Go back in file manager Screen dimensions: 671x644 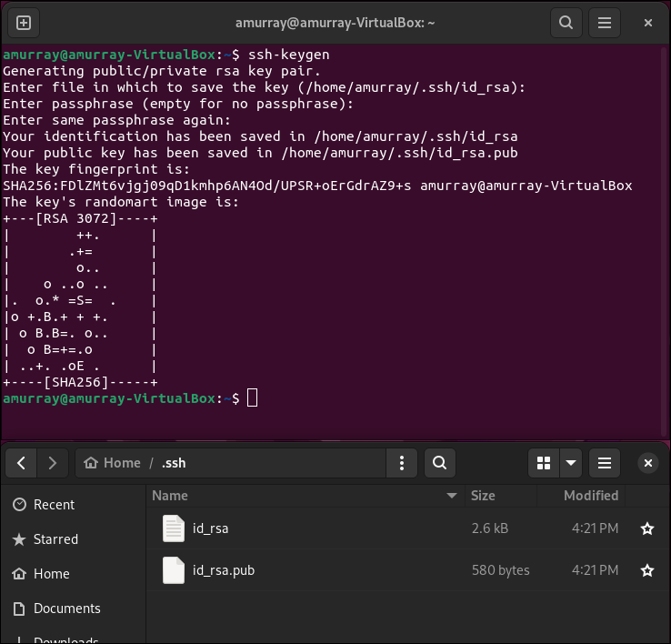point(22,463)
